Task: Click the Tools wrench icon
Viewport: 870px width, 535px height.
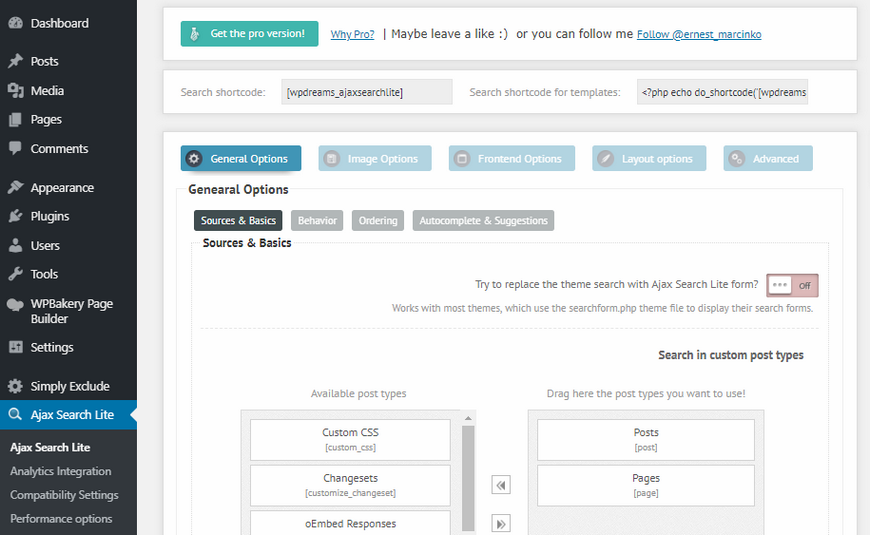Action: pos(16,274)
